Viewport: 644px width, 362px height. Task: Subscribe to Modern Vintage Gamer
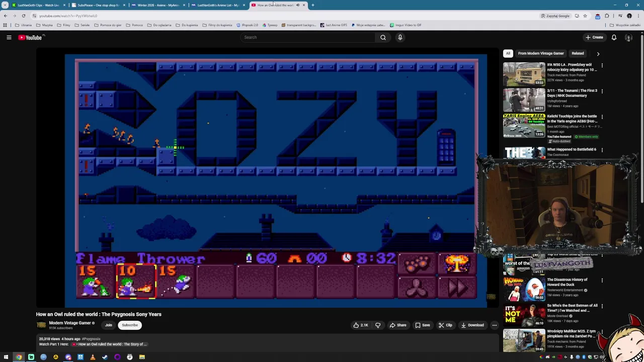[x=129, y=325]
